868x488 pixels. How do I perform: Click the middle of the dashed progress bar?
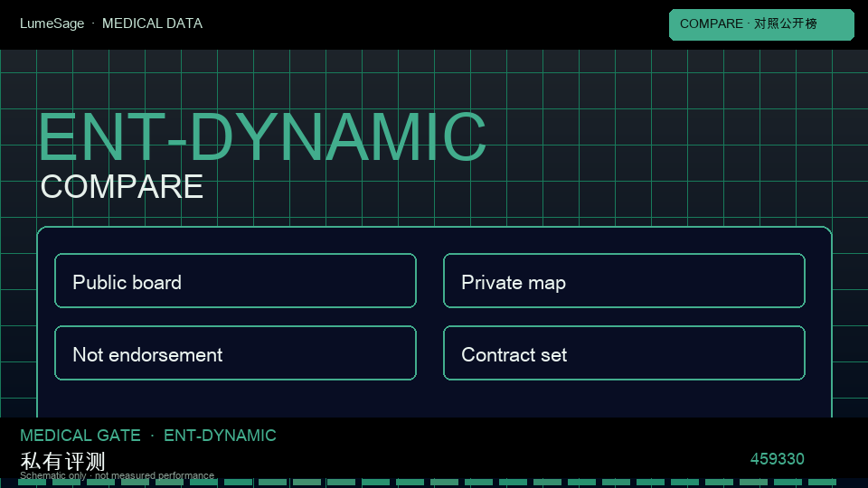point(427,483)
